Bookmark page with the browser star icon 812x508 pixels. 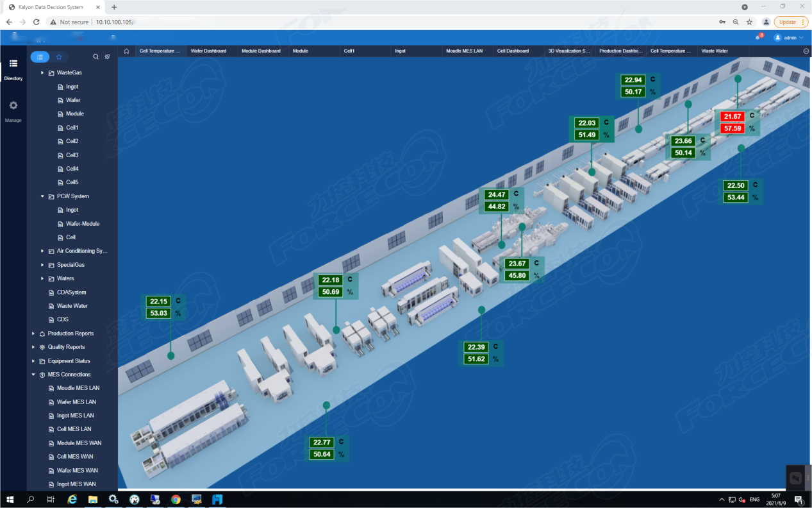click(x=749, y=22)
